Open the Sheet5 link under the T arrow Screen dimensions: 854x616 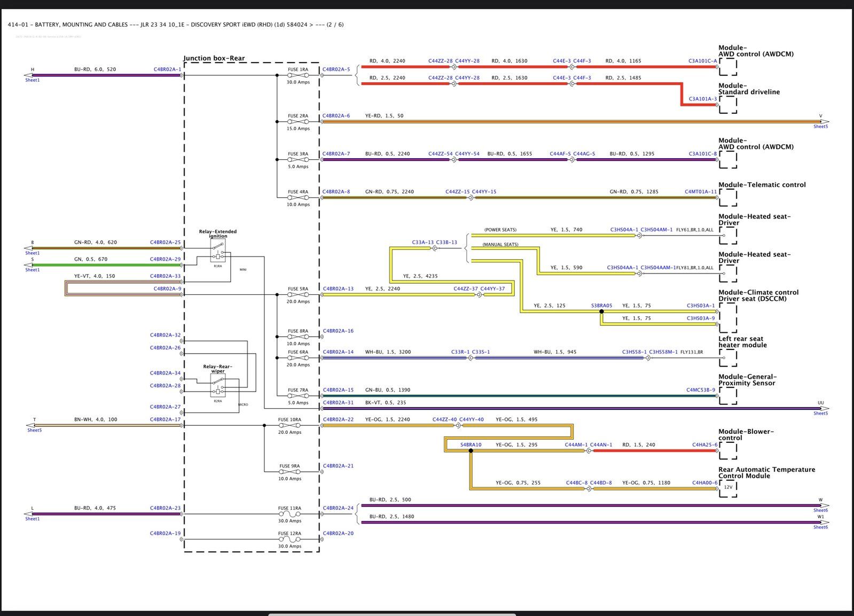coord(34,430)
